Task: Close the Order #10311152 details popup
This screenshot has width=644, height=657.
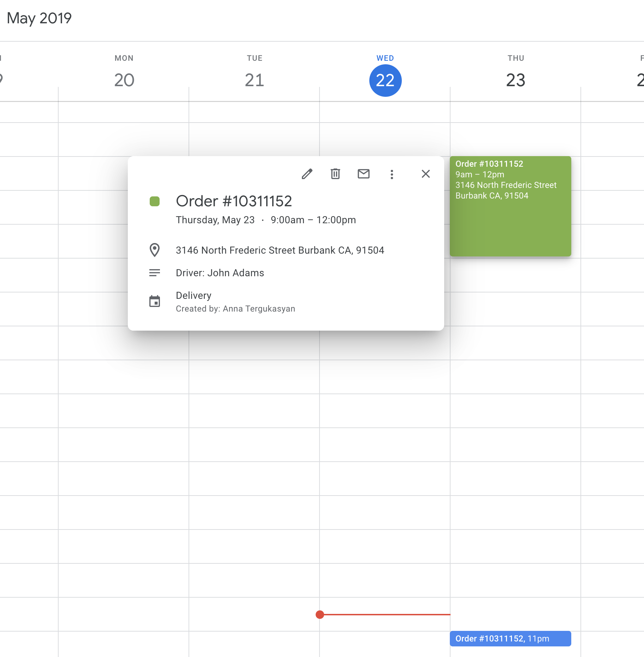Action: click(x=426, y=174)
